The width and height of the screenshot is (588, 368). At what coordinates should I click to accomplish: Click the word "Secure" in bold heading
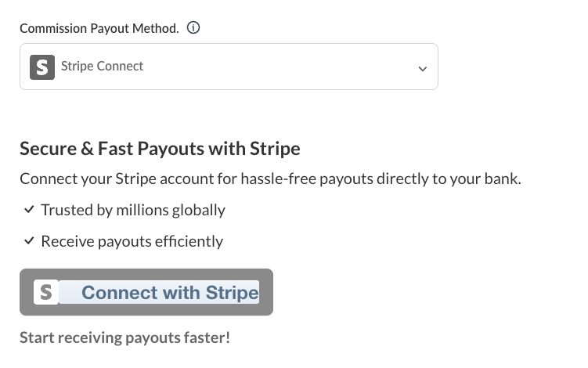tap(49, 148)
